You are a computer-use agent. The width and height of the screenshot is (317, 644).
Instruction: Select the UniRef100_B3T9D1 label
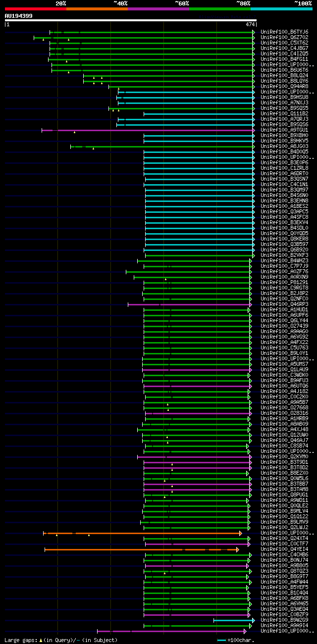pos(284,462)
